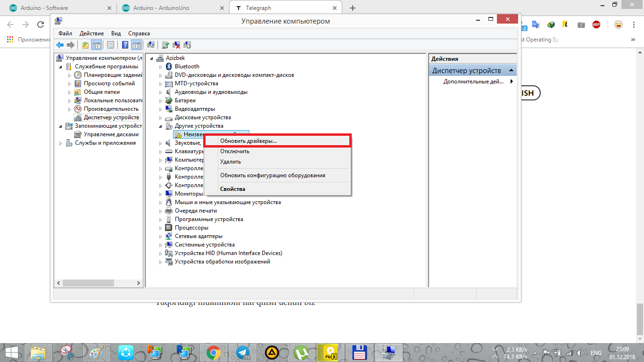Select Производительность in left tree
The width and height of the screenshot is (644, 362).
[107, 109]
